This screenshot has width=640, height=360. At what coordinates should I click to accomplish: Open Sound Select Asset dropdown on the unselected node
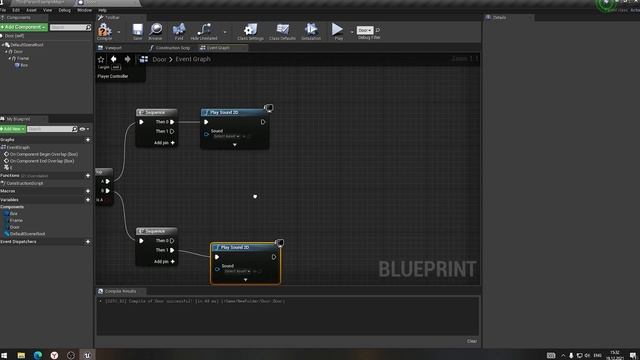click(x=227, y=136)
